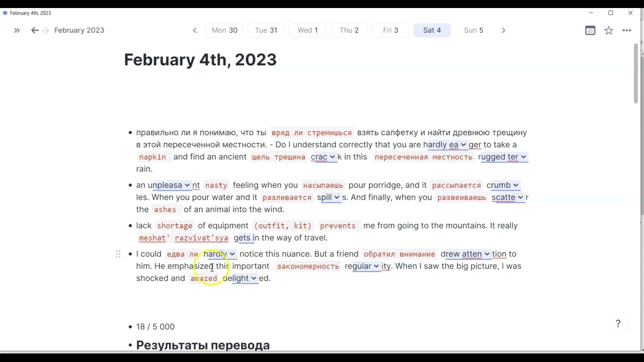The height and width of the screenshot is (362, 644).
Task: Click the app icon in title bar
Action: point(5,13)
